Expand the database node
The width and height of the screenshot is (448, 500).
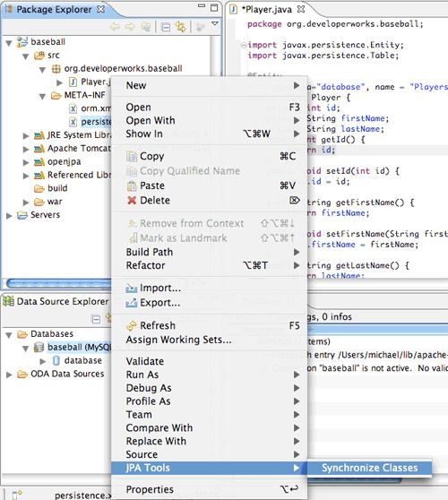pyautogui.click(x=43, y=362)
